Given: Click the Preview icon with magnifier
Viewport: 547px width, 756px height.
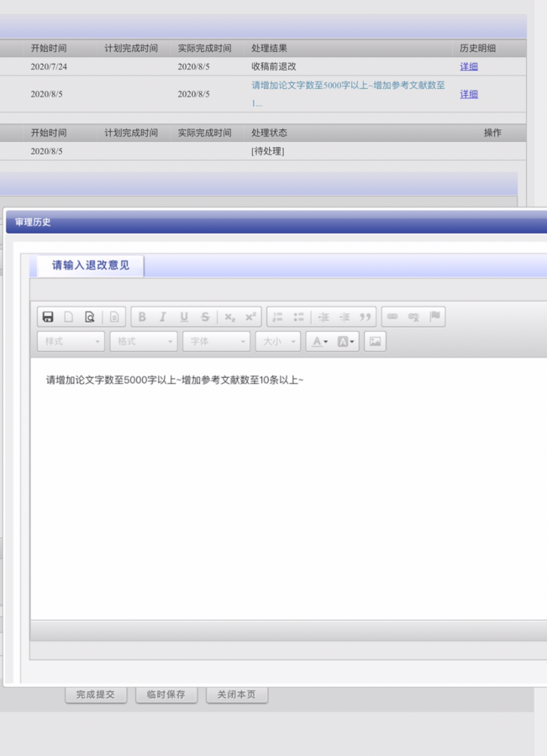Looking at the screenshot, I should (x=90, y=317).
